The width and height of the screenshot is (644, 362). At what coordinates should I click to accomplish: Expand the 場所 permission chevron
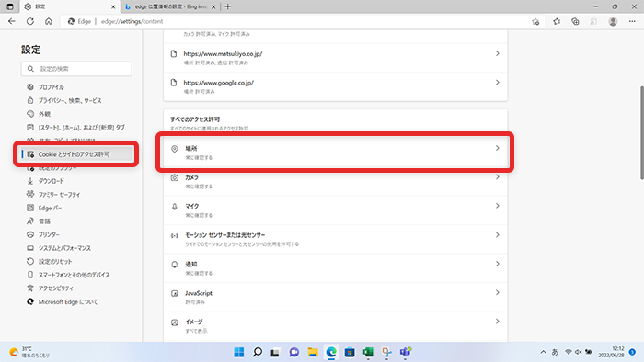pyautogui.click(x=498, y=148)
